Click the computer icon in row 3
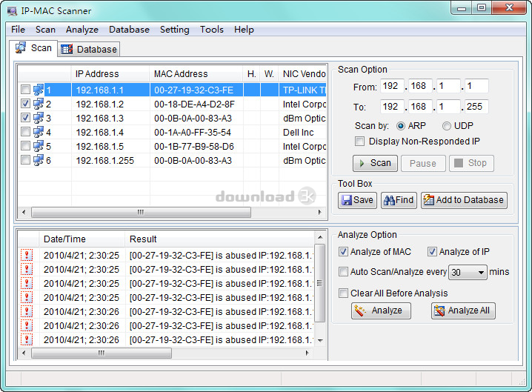Screen dimensions: 532x392 click(39, 118)
